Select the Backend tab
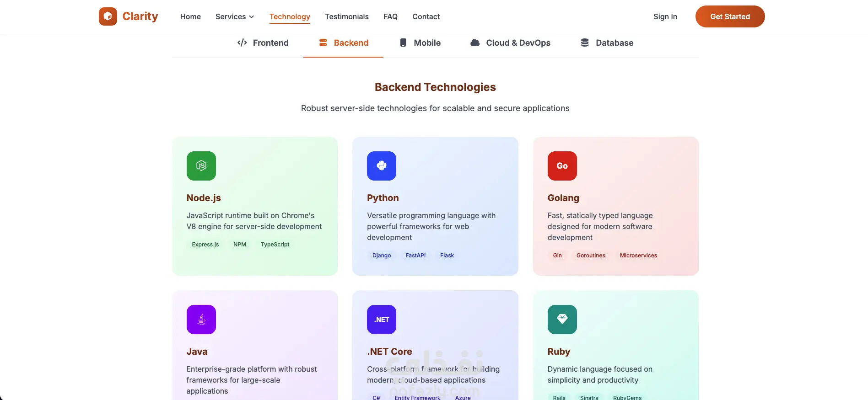868x400 pixels. tap(343, 43)
